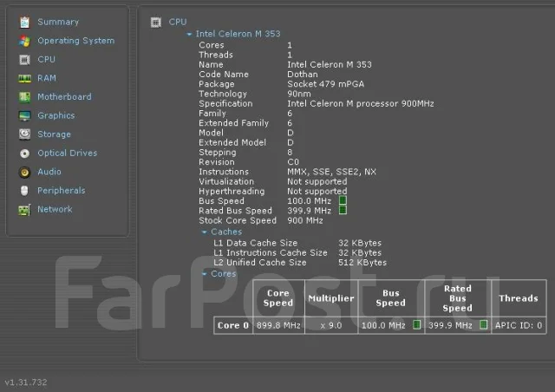The width and height of the screenshot is (555, 392).
Task: Open Peripherals via the mouse icon
Action: pos(24,191)
